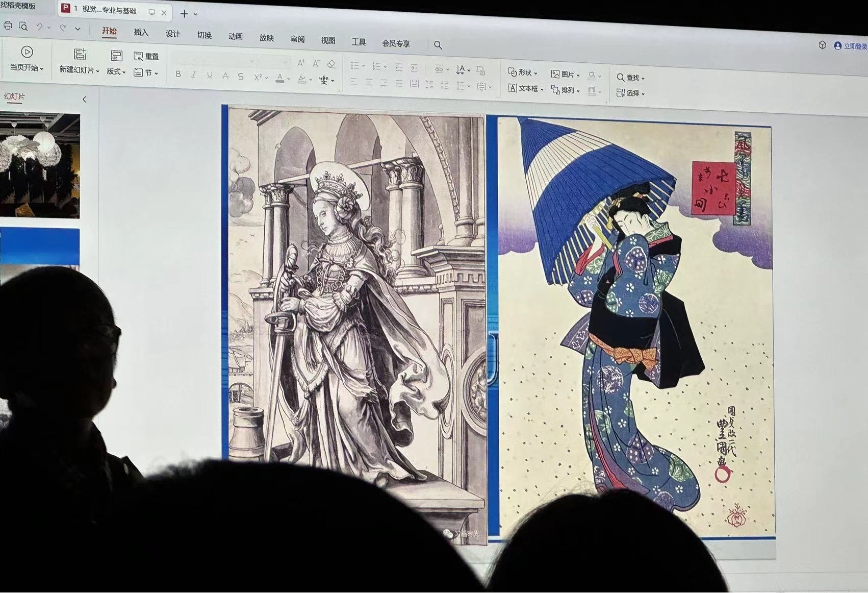
Task: Switch to the 插入 ribbon tab
Action: point(141,33)
